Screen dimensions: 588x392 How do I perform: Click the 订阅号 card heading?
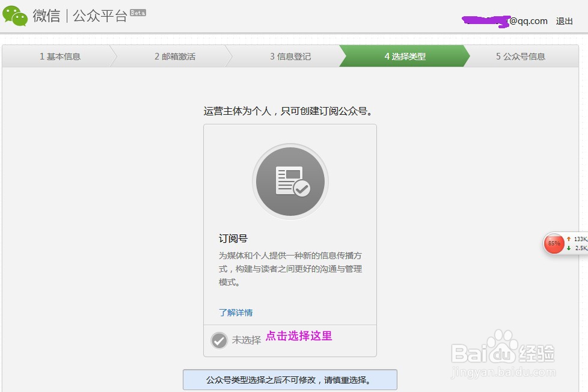point(233,239)
